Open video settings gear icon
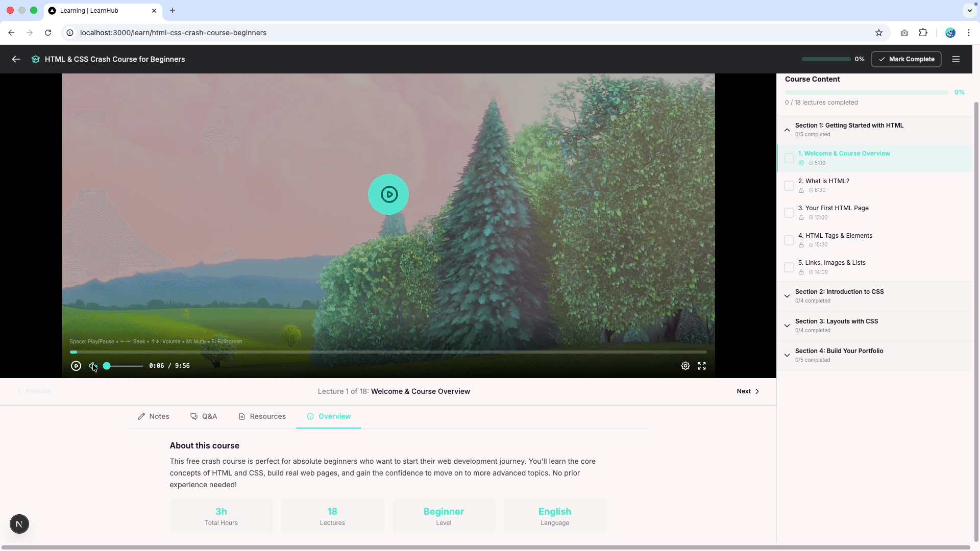Image resolution: width=980 pixels, height=551 pixels. tap(685, 366)
